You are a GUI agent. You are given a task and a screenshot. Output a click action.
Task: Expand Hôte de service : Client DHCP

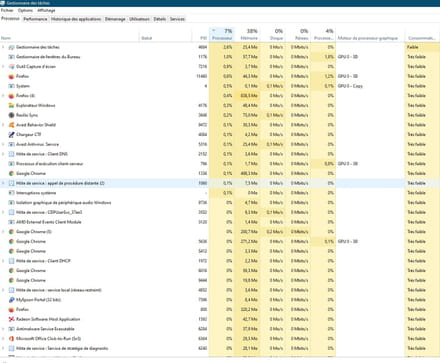(x=3, y=261)
